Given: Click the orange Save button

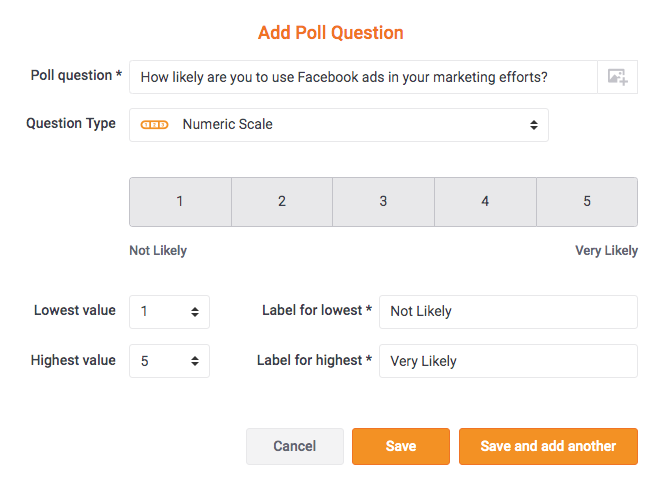Looking at the screenshot, I should click(x=401, y=446).
